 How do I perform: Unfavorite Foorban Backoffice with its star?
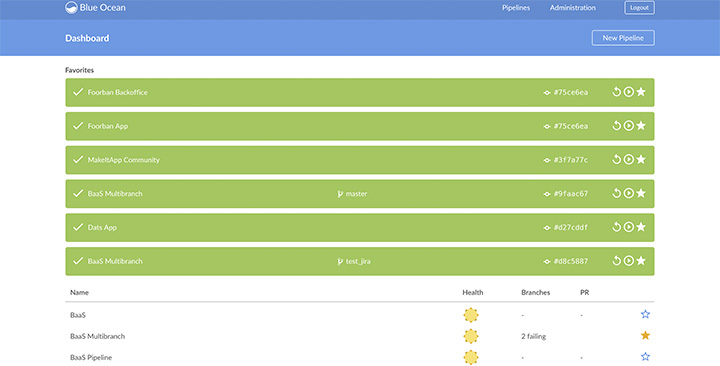641,92
